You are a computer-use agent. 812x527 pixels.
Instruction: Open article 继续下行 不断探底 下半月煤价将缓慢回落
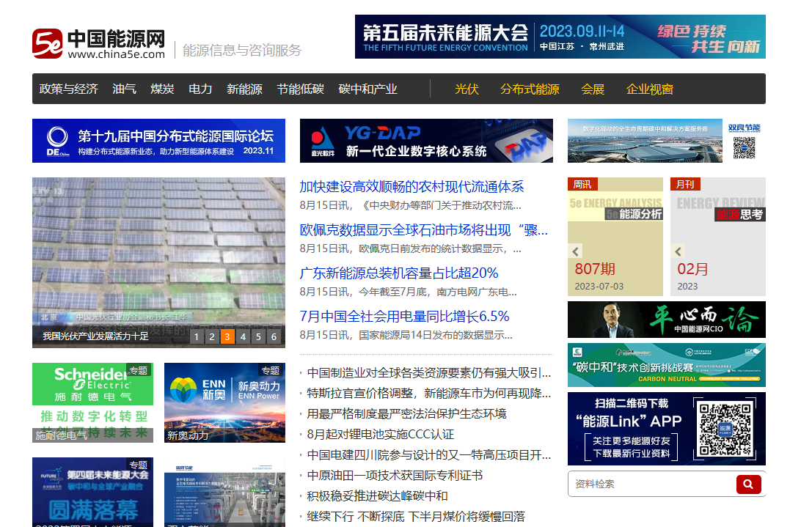(x=416, y=517)
